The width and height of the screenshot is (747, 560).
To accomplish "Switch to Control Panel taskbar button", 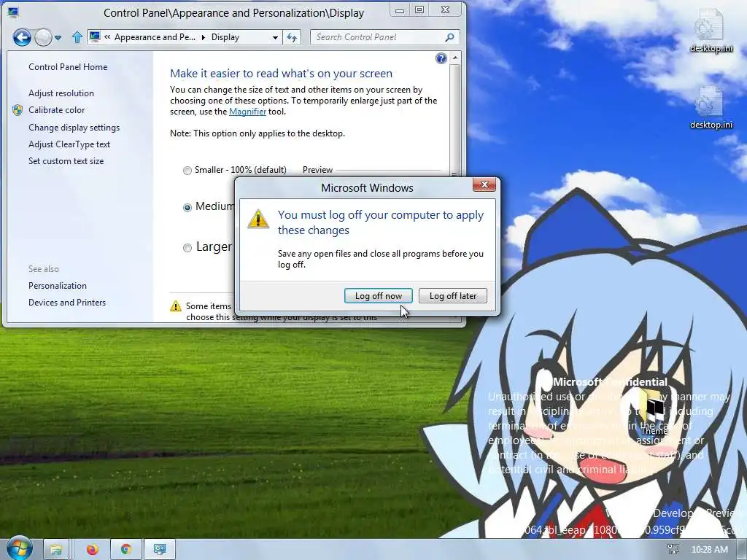I will (x=160, y=550).
